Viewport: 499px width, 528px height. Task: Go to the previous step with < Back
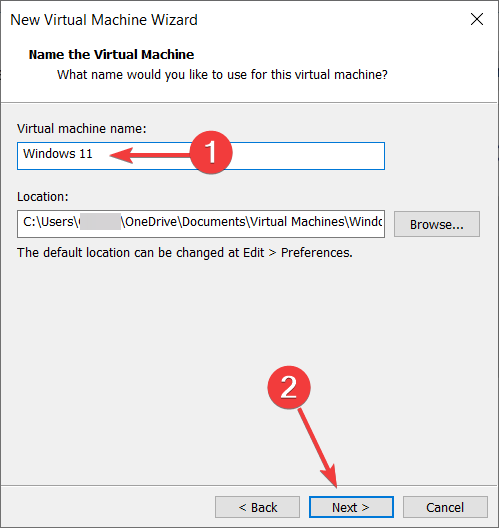click(x=258, y=507)
